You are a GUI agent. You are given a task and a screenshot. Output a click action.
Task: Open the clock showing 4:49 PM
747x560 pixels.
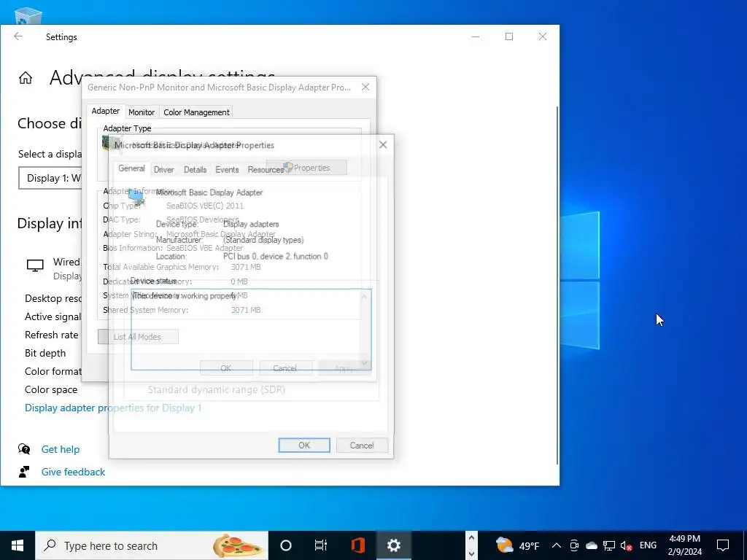pos(684,545)
